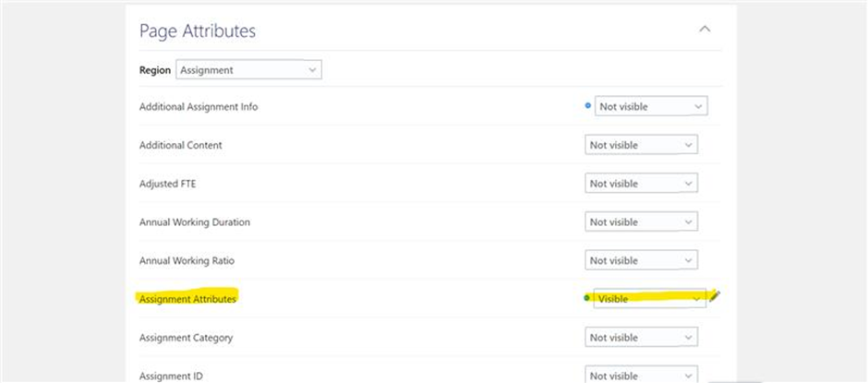
Task: Click the Additional Assignment Info label
Action: point(199,107)
